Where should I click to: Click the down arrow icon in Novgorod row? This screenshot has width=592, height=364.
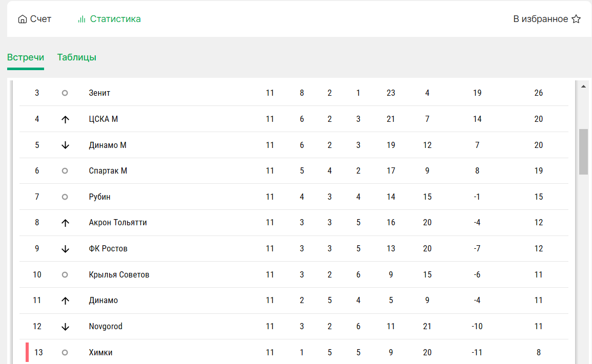(65, 327)
